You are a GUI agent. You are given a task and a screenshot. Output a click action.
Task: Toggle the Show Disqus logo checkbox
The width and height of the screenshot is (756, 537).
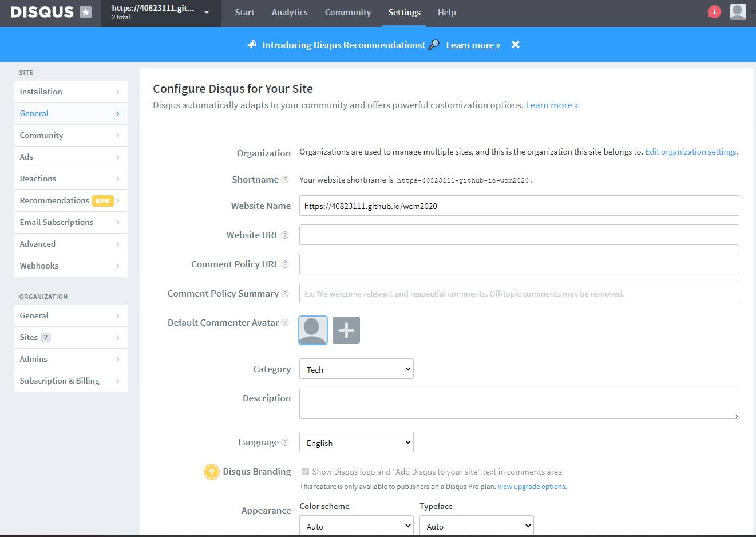point(305,472)
